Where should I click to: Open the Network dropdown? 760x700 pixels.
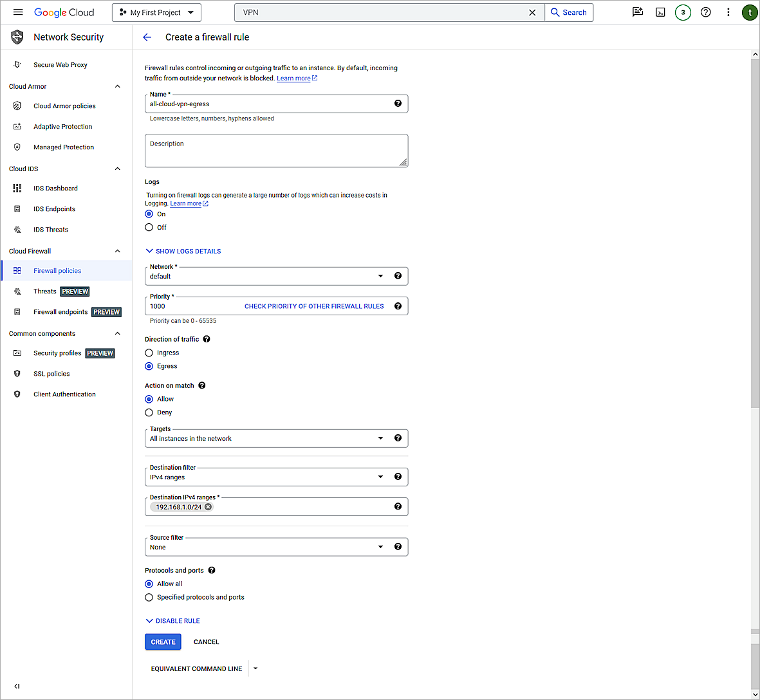[x=380, y=275]
